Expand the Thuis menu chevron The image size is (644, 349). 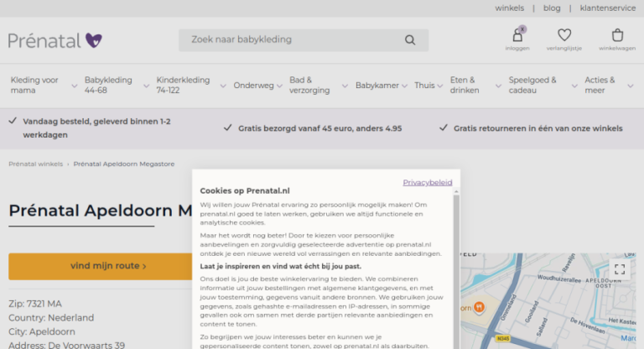tap(440, 86)
